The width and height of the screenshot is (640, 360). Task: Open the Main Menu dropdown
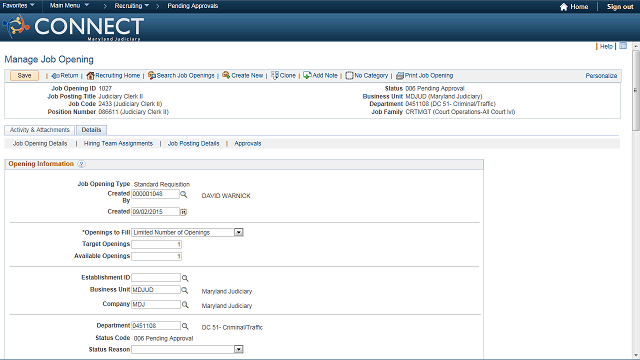click(x=69, y=6)
